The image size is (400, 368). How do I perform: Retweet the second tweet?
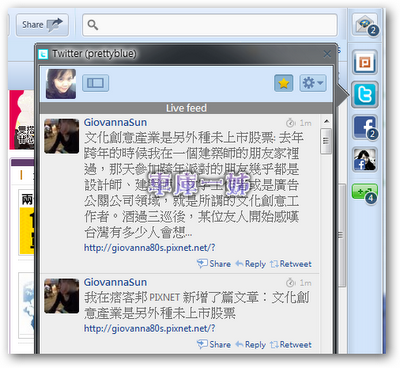click(x=291, y=344)
